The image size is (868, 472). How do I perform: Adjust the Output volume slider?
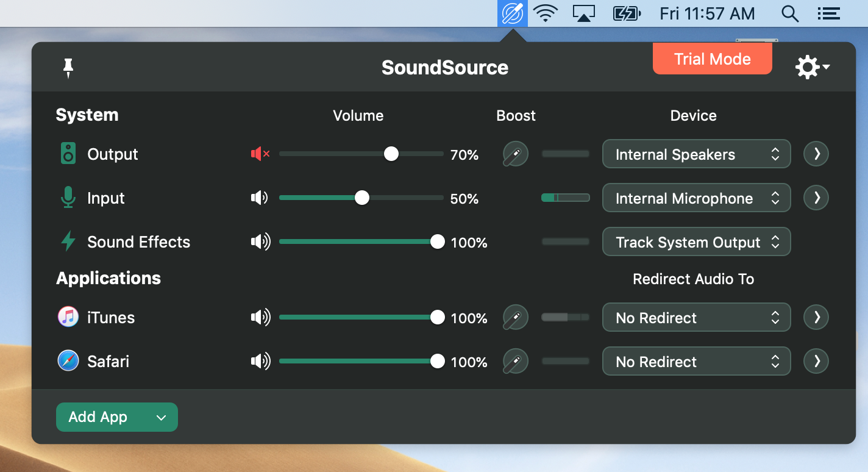[x=361, y=154]
